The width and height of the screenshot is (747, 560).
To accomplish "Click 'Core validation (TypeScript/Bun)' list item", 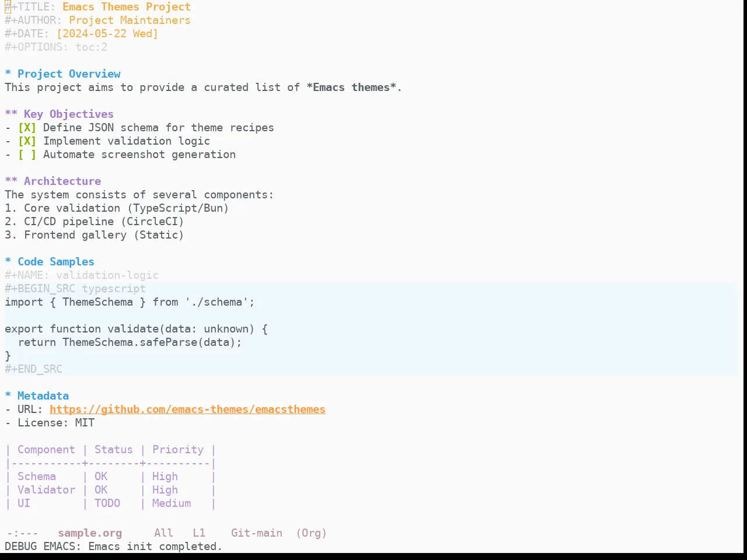I will point(117,208).
